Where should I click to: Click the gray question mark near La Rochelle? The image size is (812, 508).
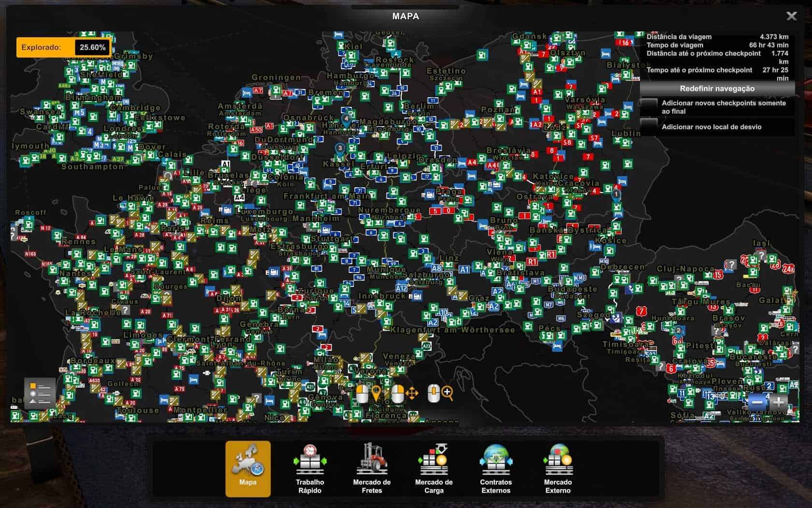(x=125, y=310)
